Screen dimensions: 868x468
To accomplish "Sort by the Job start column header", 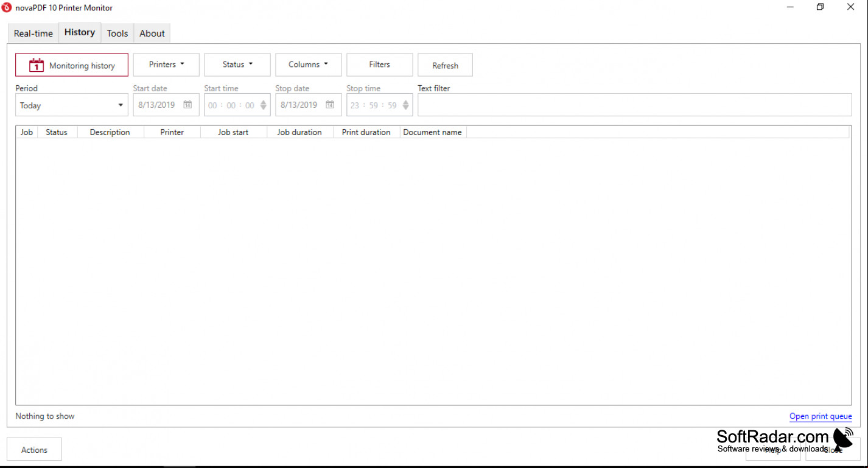I will (233, 132).
